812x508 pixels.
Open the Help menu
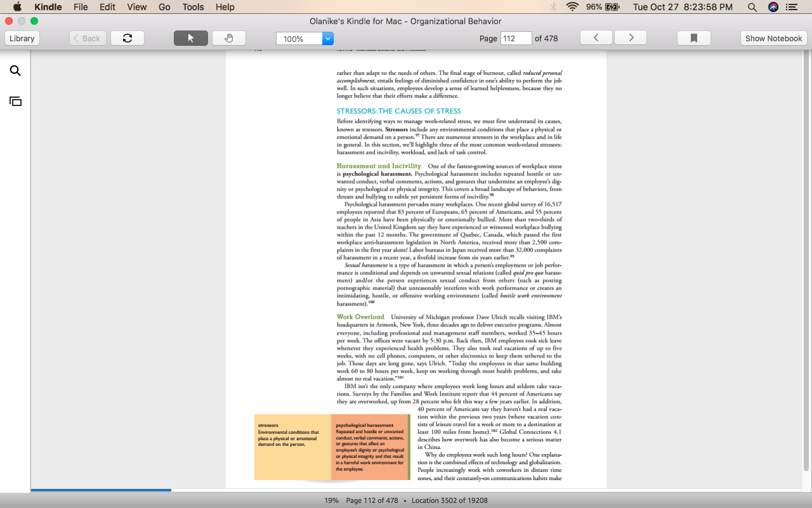pos(225,7)
